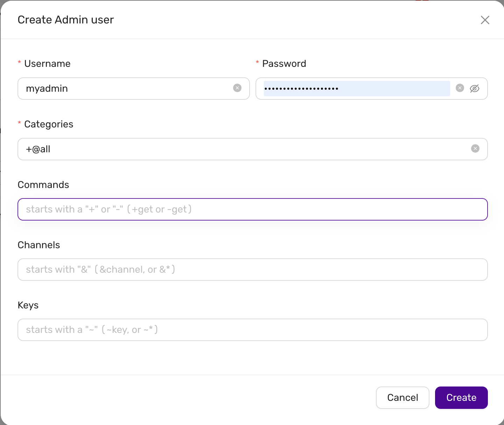
Task: Toggle password visibility to show plain text
Action: 475,89
